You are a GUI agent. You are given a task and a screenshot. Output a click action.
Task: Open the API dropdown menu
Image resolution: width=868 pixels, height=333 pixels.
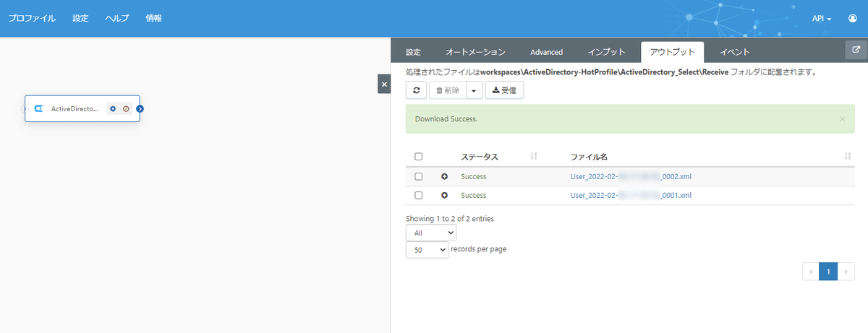pyautogui.click(x=822, y=18)
